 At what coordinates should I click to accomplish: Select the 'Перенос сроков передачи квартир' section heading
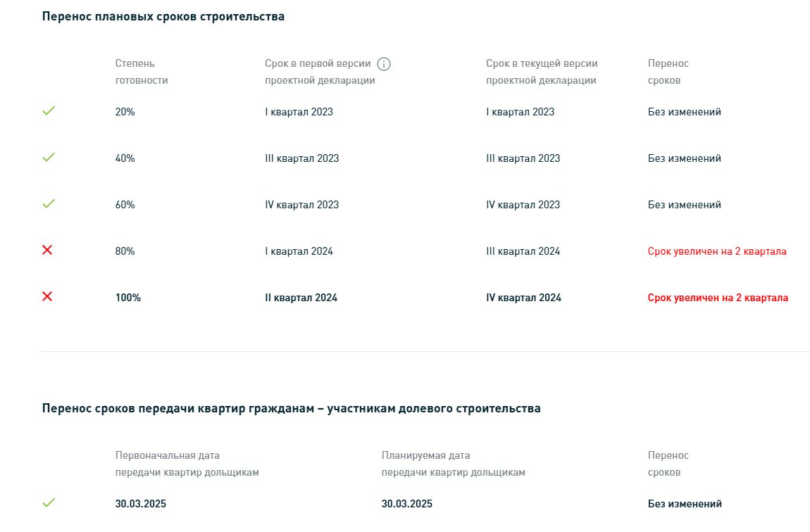[292, 409]
